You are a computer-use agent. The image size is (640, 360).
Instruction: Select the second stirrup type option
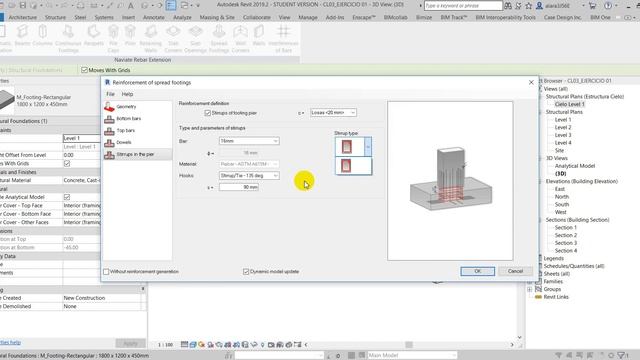coord(353,166)
